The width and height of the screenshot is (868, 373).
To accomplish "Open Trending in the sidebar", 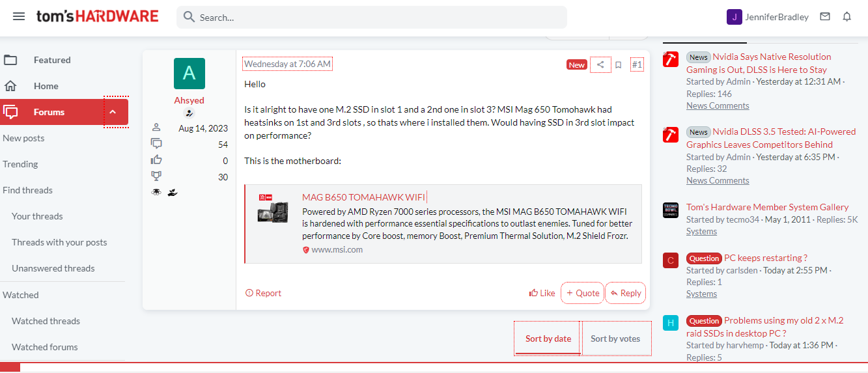I will 20,164.
